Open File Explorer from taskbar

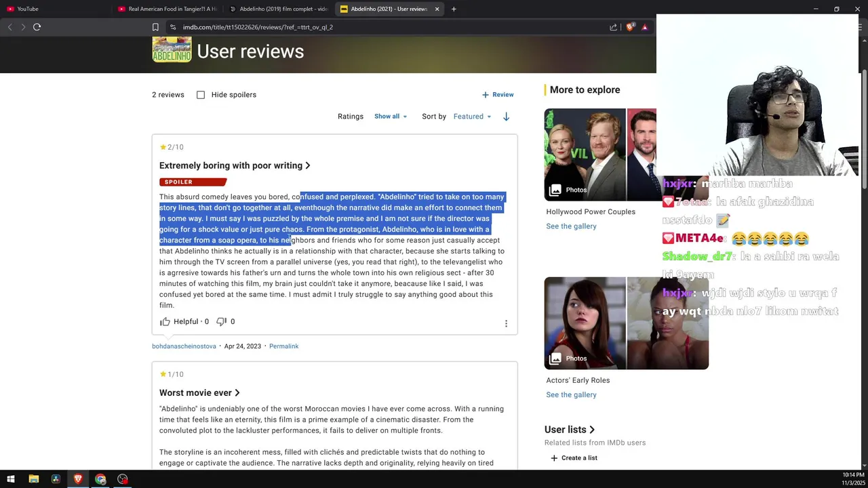(33, 479)
